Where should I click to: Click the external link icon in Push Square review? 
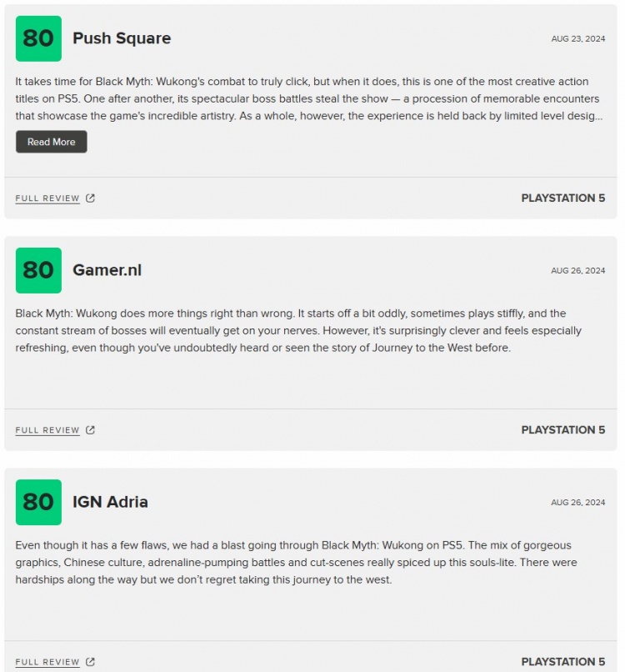tap(90, 198)
